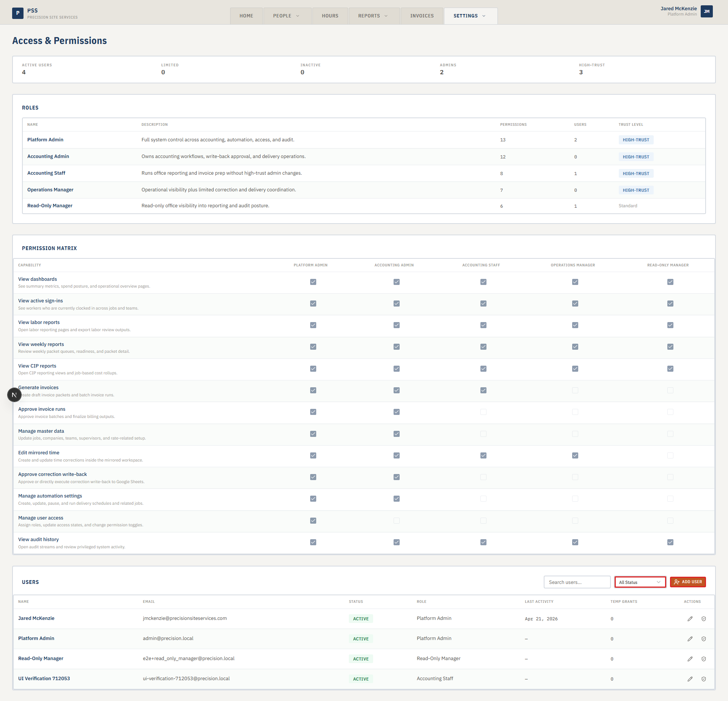This screenshot has width=728, height=701.
Task: Open shield icon for admin@precision.local user
Action: coord(704,639)
